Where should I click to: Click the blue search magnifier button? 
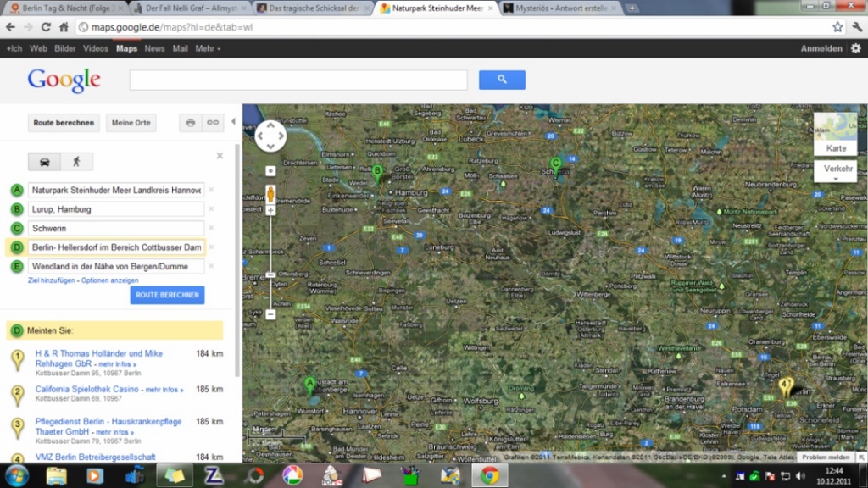tap(502, 80)
